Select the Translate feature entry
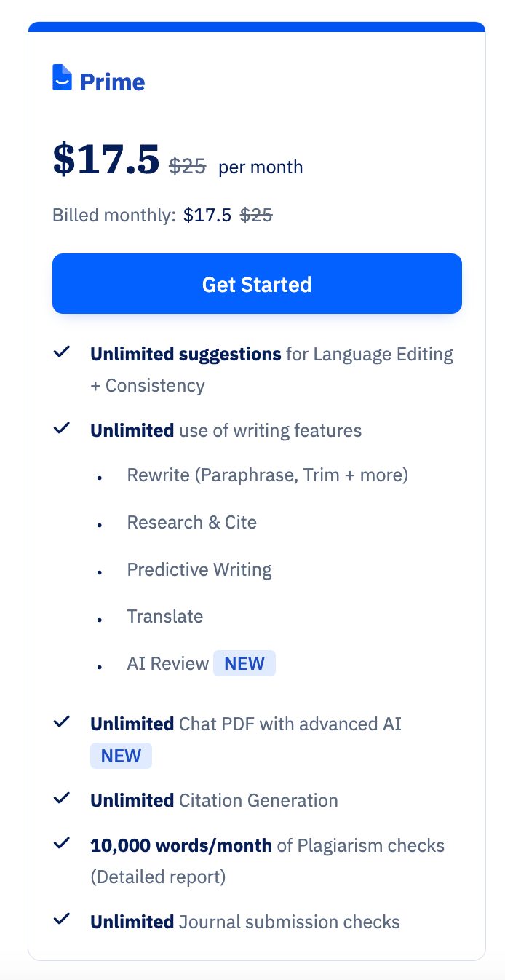This screenshot has width=505, height=980. 165,616
